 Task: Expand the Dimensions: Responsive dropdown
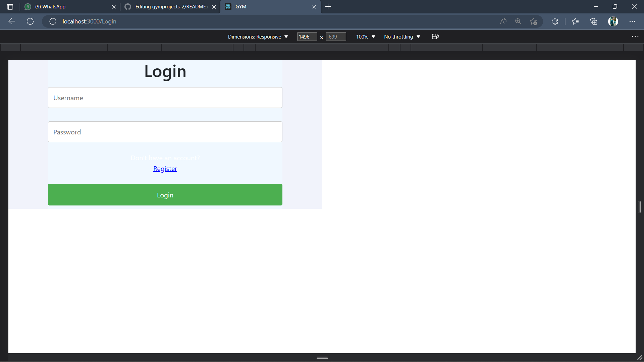(x=258, y=37)
